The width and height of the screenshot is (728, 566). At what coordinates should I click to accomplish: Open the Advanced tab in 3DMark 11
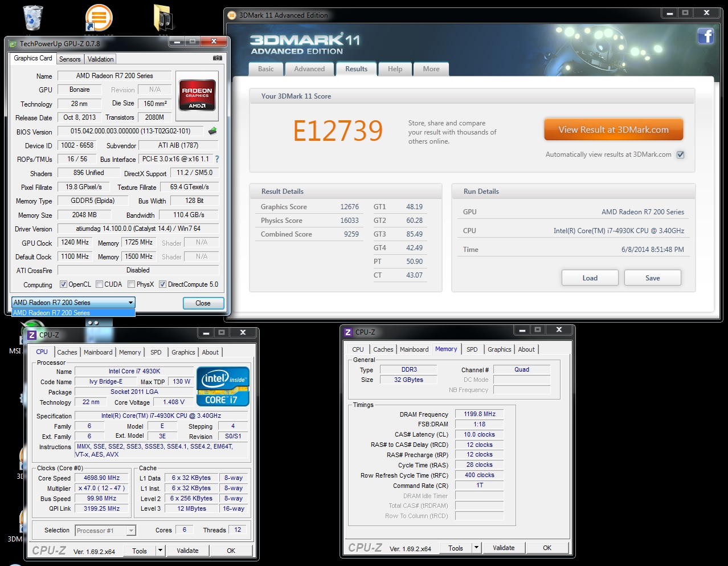click(x=309, y=69)
